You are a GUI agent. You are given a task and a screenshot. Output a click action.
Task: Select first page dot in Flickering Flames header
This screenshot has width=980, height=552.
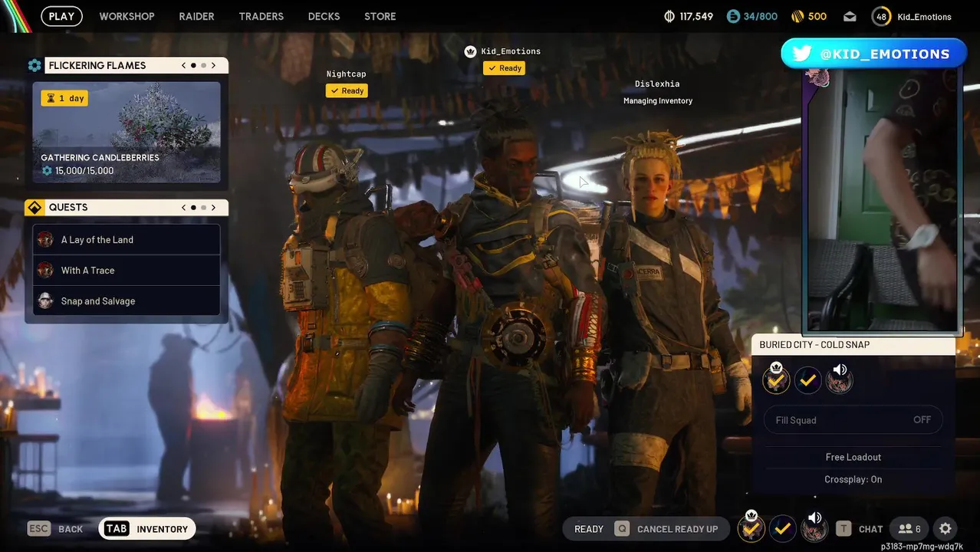point(193,66)
